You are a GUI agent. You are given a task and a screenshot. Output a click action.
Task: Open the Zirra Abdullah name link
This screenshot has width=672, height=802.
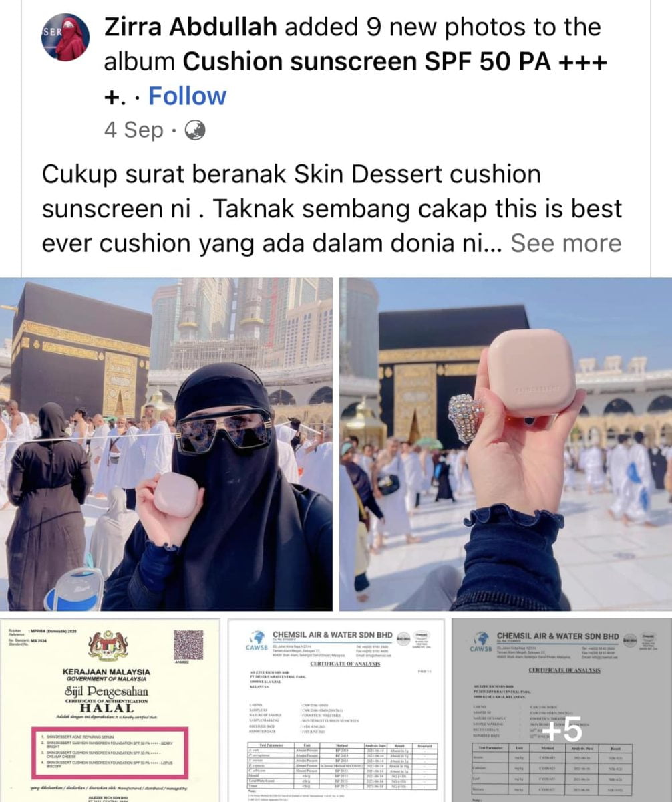[189, 28]
